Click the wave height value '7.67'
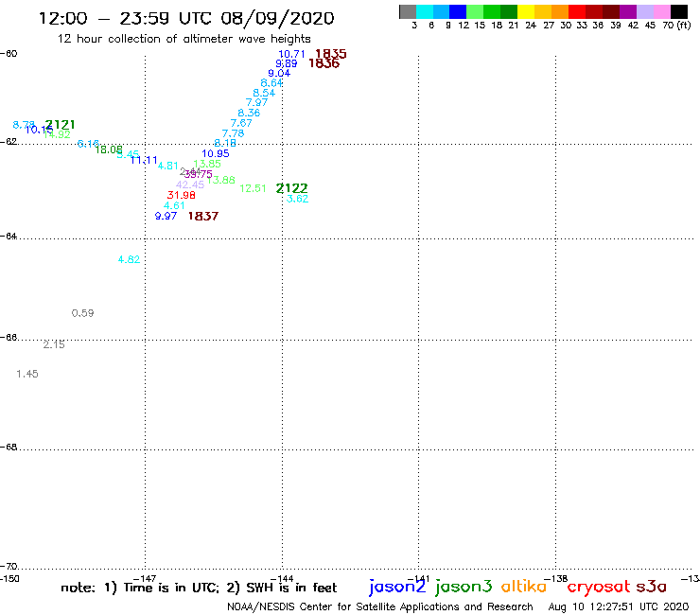The height and width of the screenshot is (615, 700). pos(241,123)
